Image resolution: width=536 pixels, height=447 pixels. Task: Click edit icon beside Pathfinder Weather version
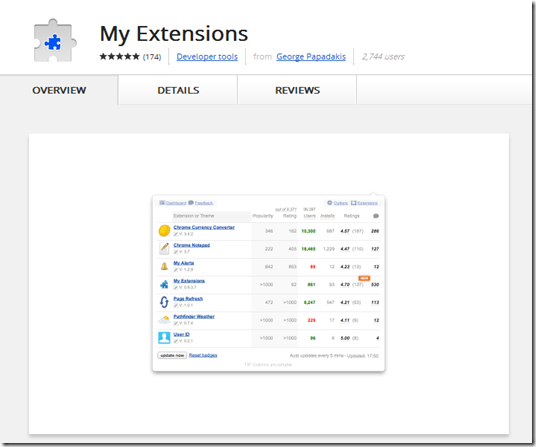175,323
